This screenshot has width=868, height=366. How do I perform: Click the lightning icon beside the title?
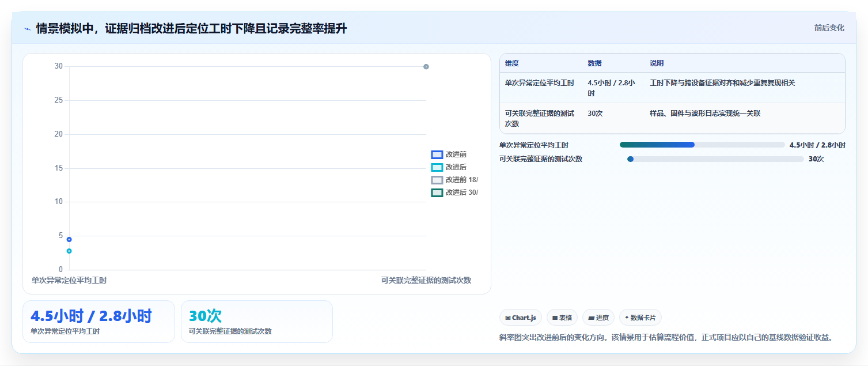click(27, 28)
